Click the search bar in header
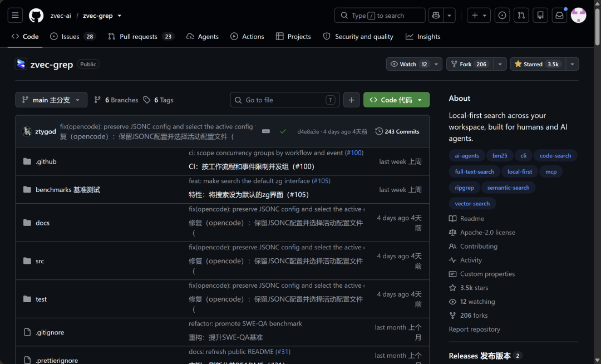The height and width of the screenshot is (364, 601). pos(380,16)
